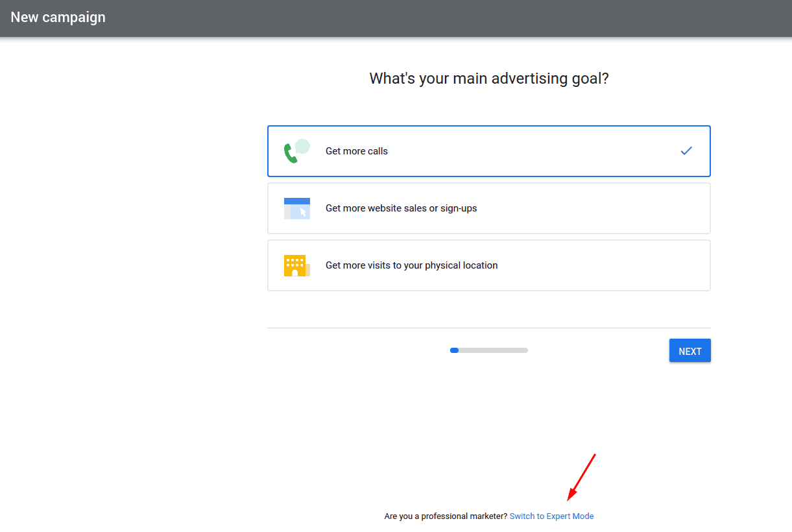Click the yellow storefront building icon
Screen dimensions: 792x532
[296, 265]
